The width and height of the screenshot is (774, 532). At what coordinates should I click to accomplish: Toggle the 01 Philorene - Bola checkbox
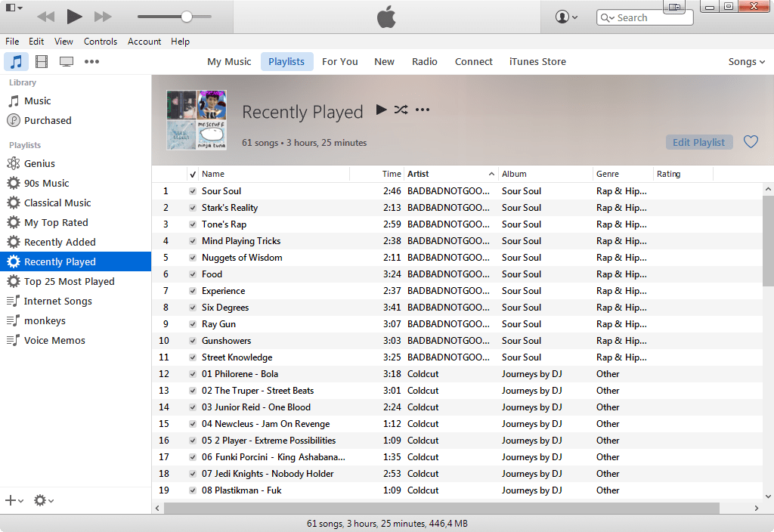tap(193, 374)
